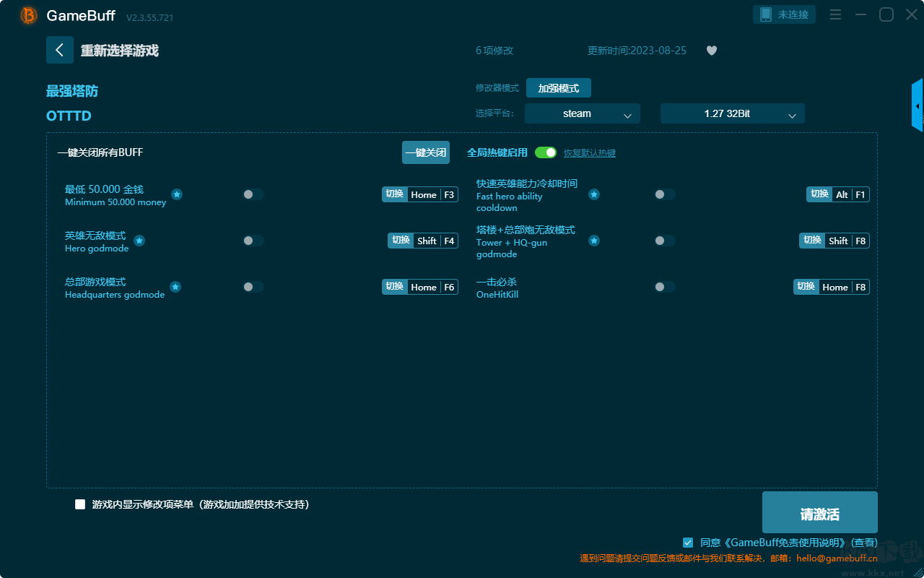Click Home F6 hotkey field
Viewport: 924px width, 578px height.
432,287
